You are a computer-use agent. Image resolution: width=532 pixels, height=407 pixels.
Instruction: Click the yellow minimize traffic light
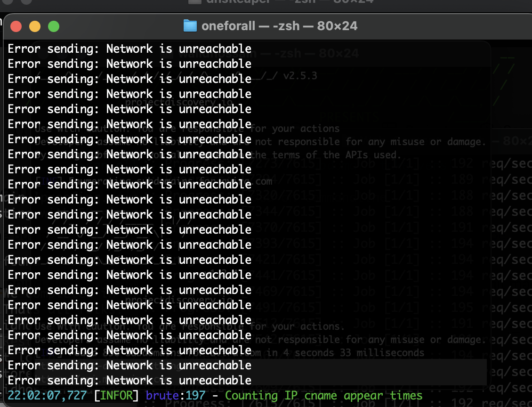(x=35, y=27)
